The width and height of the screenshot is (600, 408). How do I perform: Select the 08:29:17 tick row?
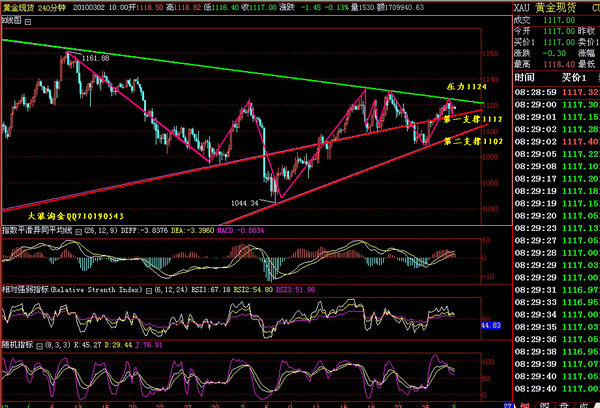(x=557, y=179)
